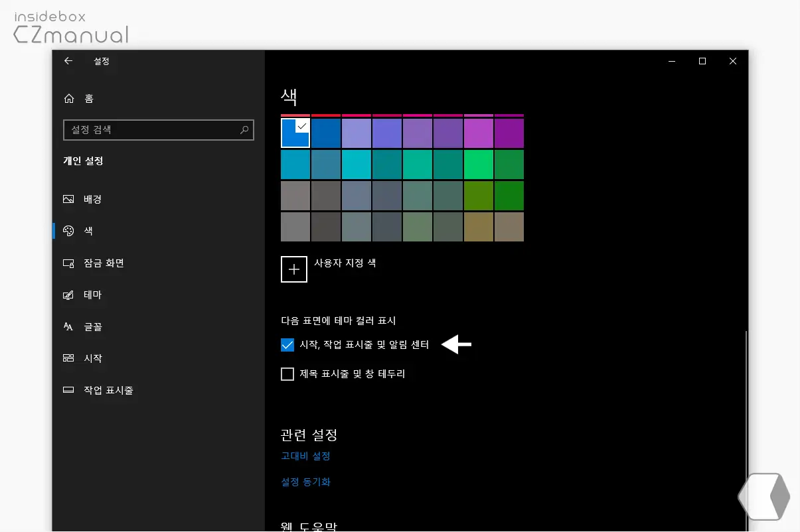800x532 pixels.
Task: Uncheck 시작, 작업 표시줄 및 알림 센터 checkbox
Action: click(x=287, y=345)
